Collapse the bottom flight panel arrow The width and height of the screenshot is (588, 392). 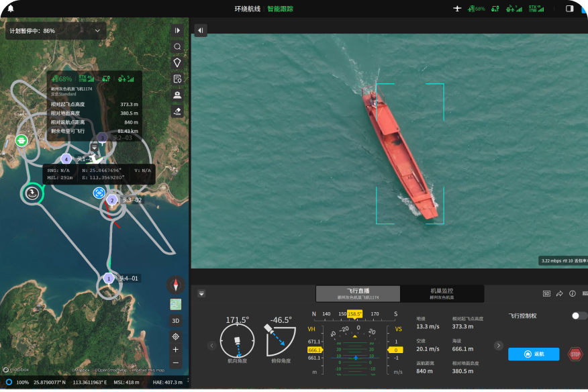coord(201,293)
